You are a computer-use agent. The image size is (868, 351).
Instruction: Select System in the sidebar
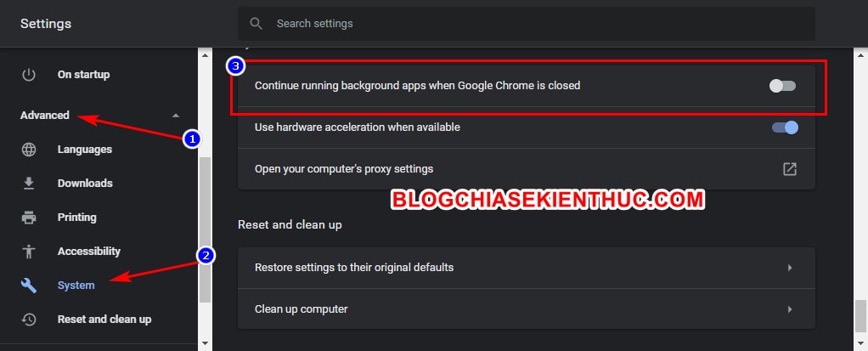(76, 285)
